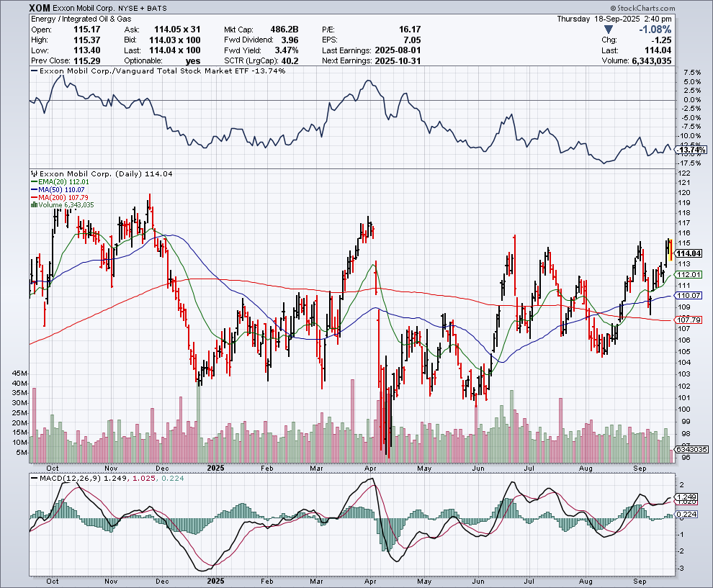713x588 pixels.
Task: Select the Mkt Cap value 486.2B
Action: click(284, 30)
